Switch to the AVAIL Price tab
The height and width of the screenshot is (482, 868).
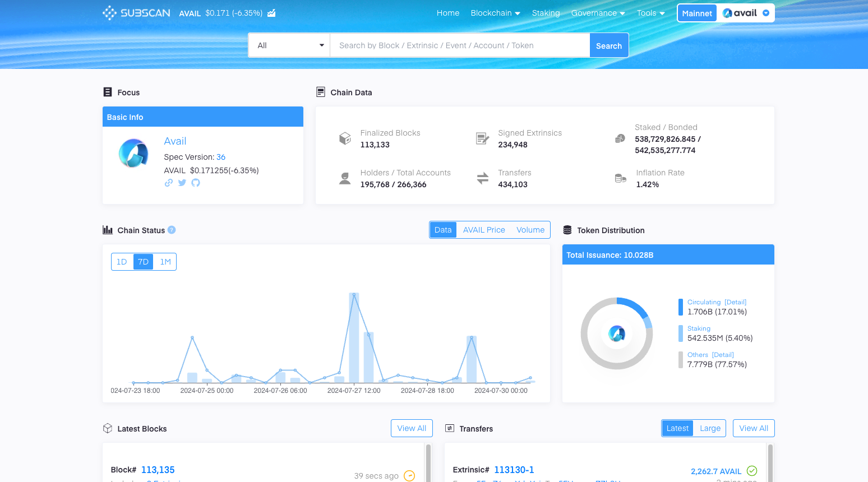click(x=484, y=230)
